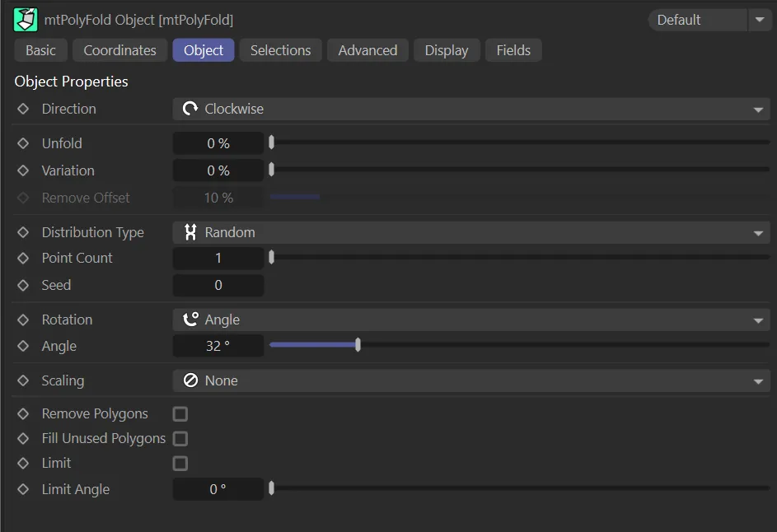
Task: Click the keyframe diamond beside Variation
Action: click(23, 170)
